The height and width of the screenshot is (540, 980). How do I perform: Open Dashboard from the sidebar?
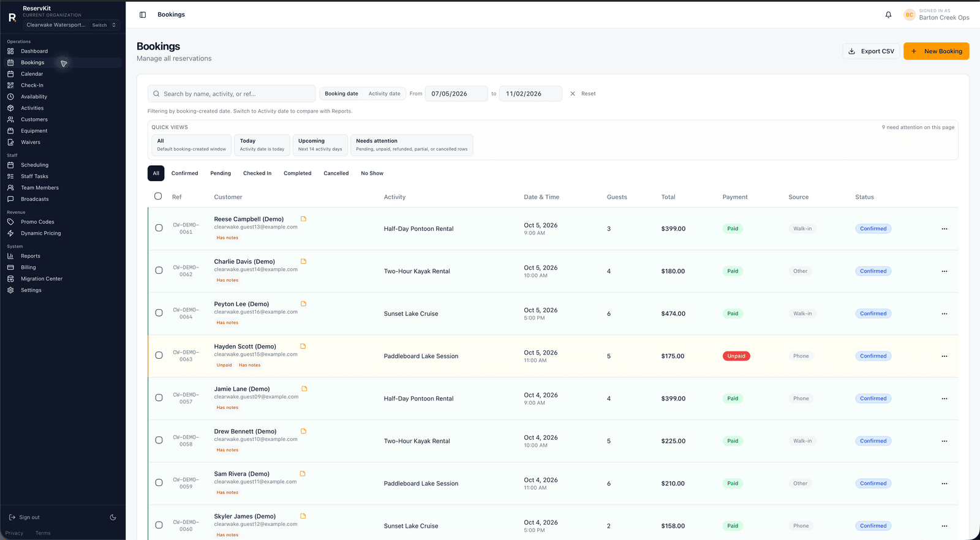(x=34, y=51)
